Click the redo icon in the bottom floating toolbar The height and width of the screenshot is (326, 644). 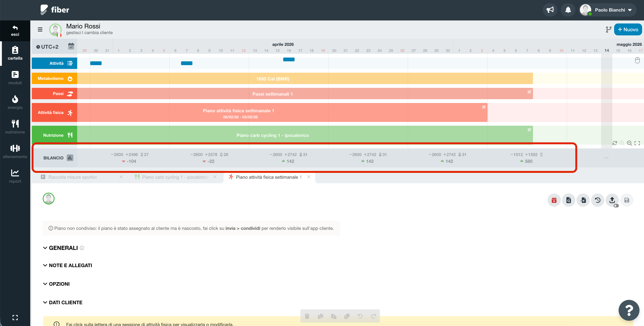pos(373,316)
